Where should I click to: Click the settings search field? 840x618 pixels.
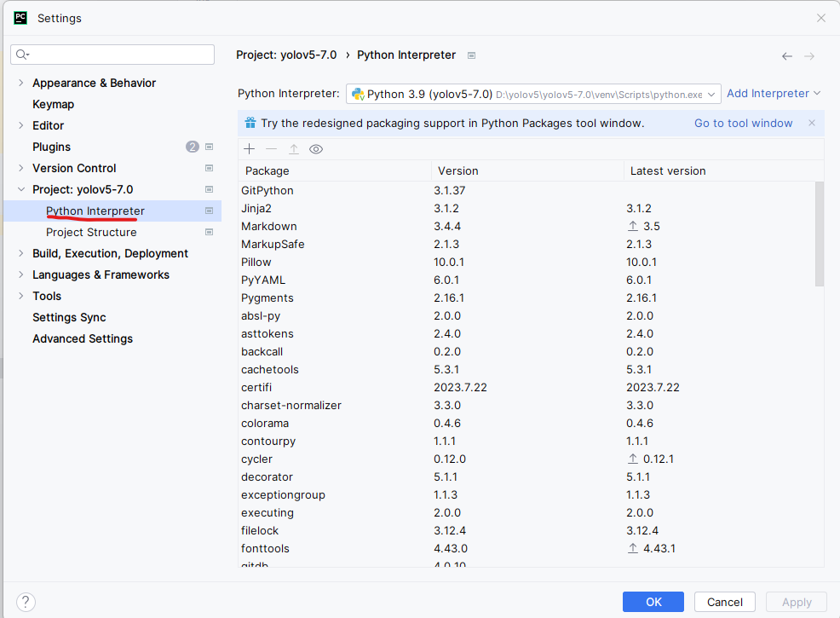click(112, 55)
